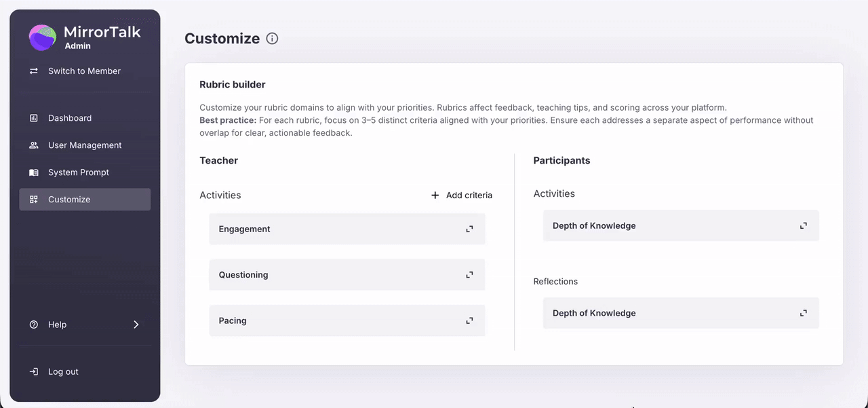Expand the Questioning rubric card
This screenshot has width=868, height=408.
469,274
